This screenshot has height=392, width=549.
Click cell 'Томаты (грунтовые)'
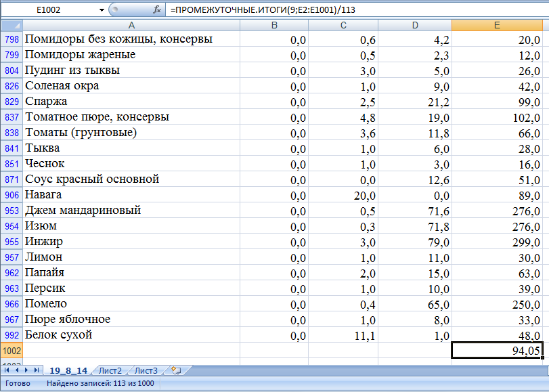(131, 133)
